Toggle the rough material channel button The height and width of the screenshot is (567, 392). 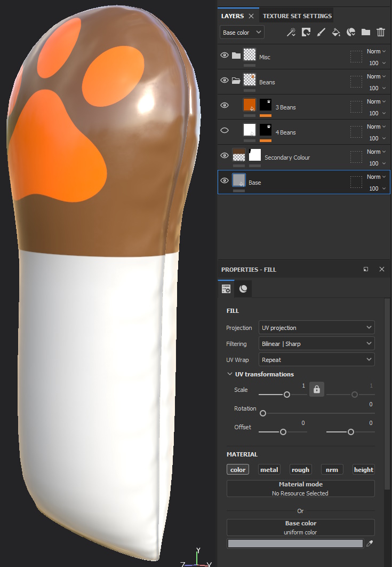(x=300, y=470)
